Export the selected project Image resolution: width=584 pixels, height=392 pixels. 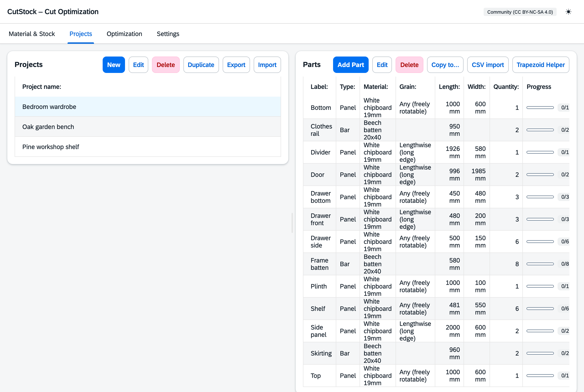[236, 65]
